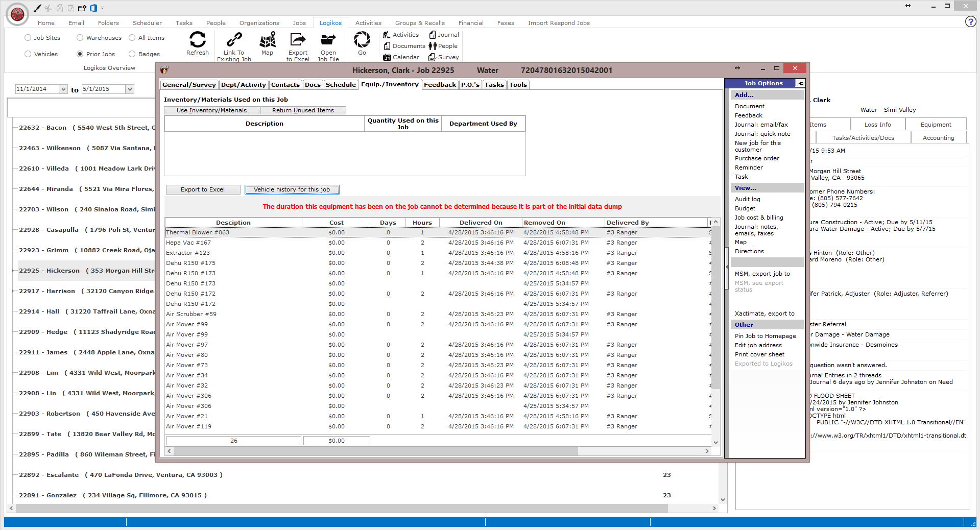
Task: Open the Link To Existing Job tool
Action: (x=234, y=40)
